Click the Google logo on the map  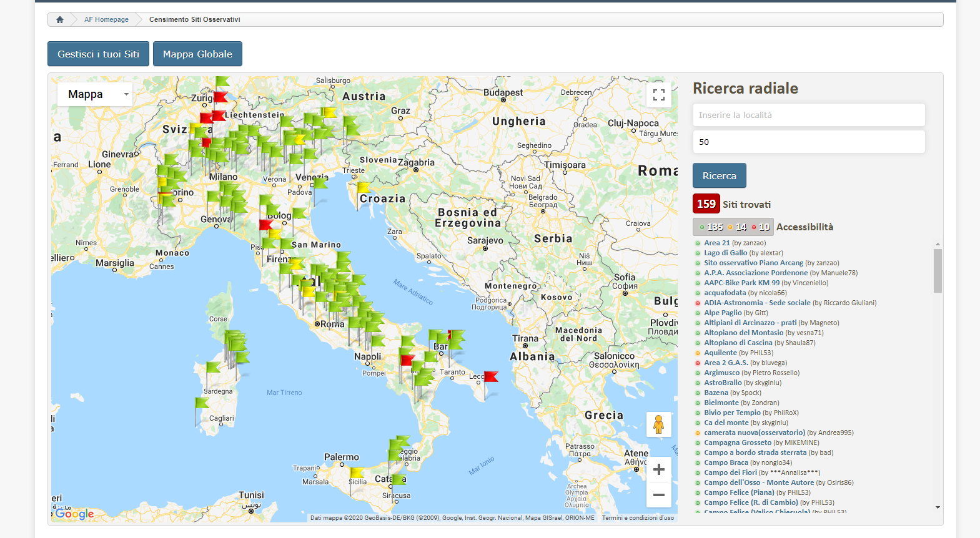(74, 514)
